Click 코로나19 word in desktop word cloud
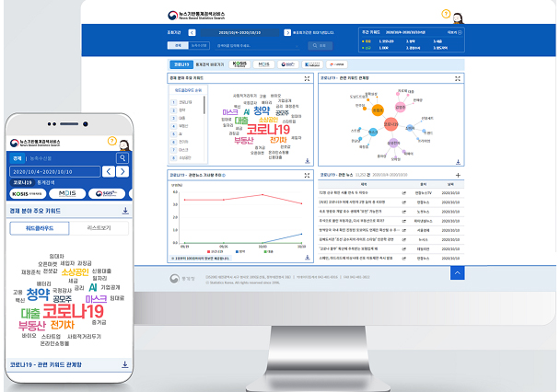 [x=268, y=130]
